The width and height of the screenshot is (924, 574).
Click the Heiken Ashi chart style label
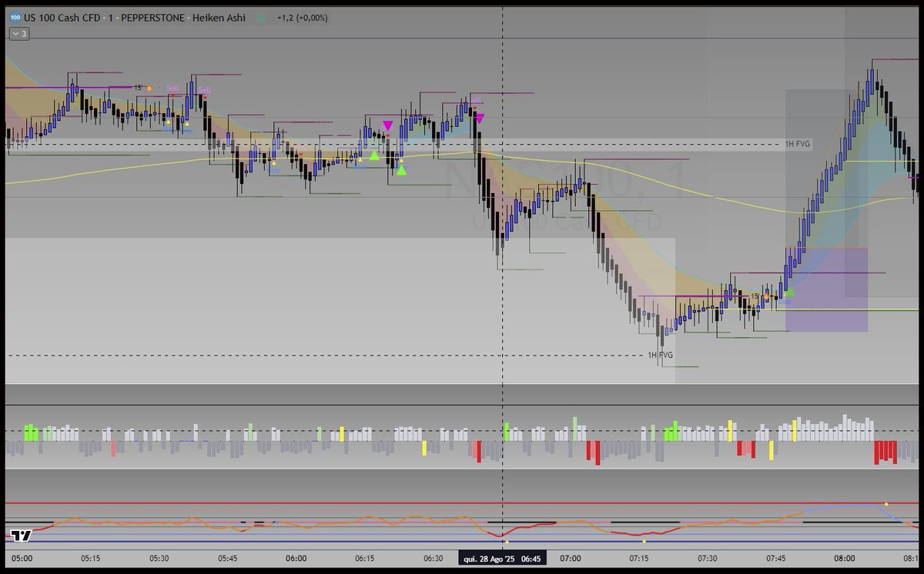[x=219, y=18]
